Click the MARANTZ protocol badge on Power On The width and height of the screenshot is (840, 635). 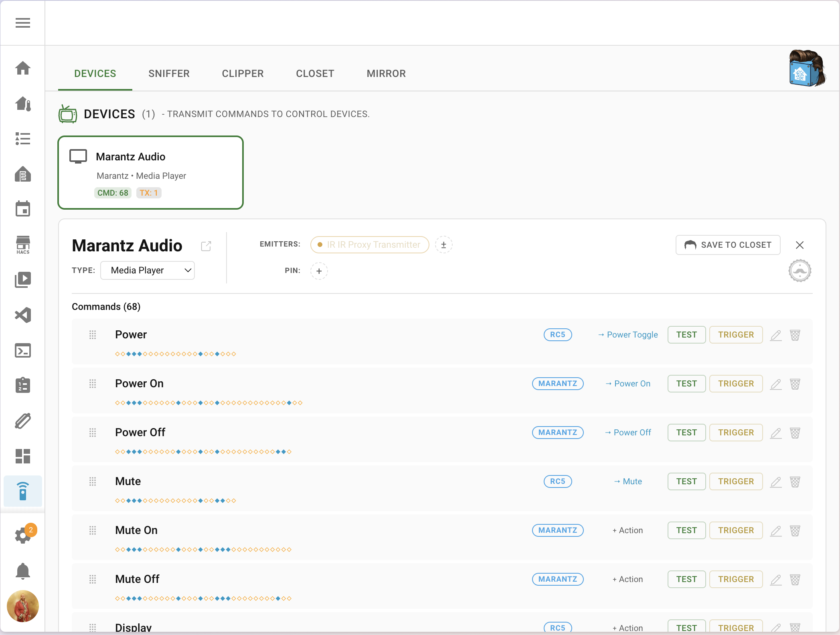coord(557,384)
